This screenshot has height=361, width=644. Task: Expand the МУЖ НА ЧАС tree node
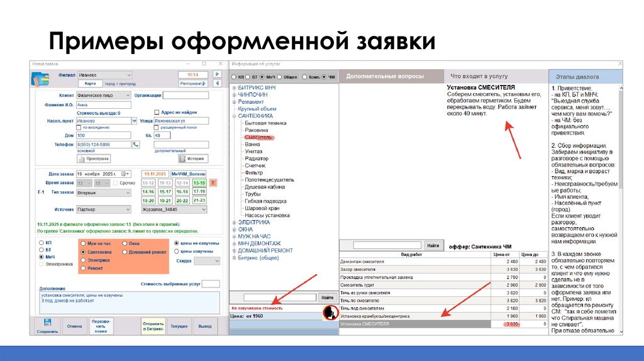[234, 236]
